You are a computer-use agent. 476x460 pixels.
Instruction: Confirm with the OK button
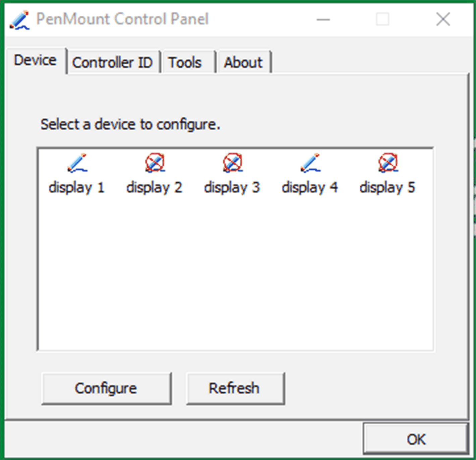pyautogui.click(x=416, y=439)
